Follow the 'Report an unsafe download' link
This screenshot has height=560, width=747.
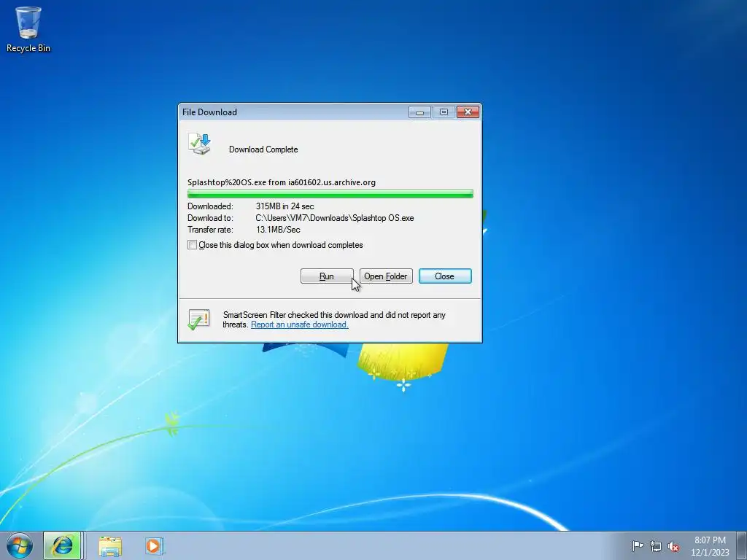pyautogui.click(x=300, y=324)
